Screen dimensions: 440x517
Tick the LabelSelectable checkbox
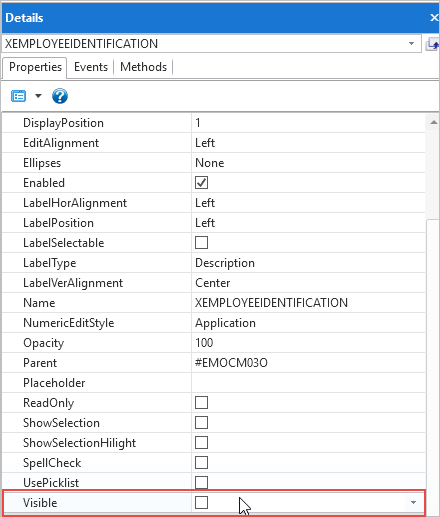click(201, 243)
